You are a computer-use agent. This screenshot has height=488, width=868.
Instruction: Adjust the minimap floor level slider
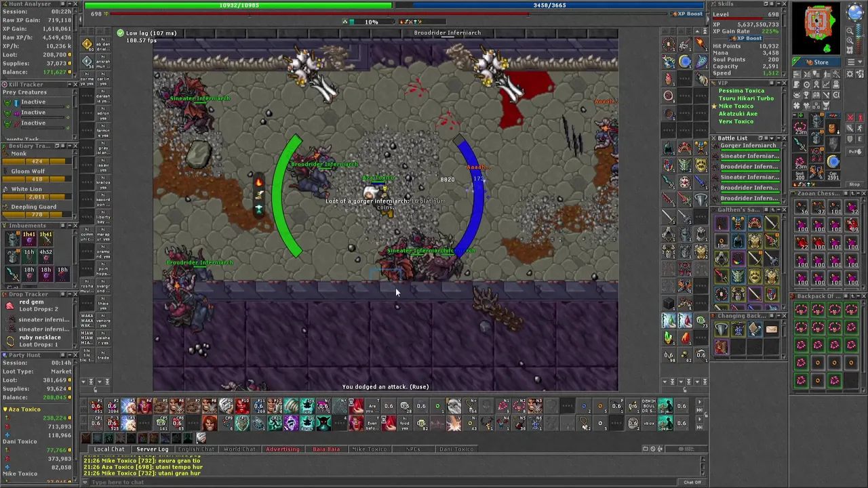click(859, 38)
